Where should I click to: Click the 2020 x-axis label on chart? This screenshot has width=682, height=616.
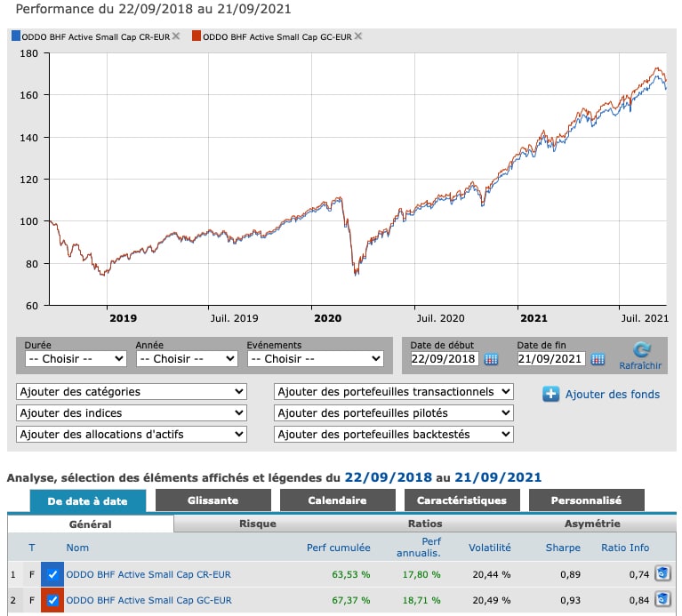point(327,318)
